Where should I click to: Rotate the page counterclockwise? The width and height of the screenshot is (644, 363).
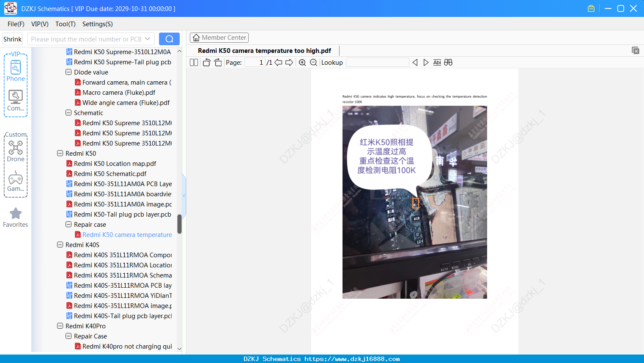(206, 63)
